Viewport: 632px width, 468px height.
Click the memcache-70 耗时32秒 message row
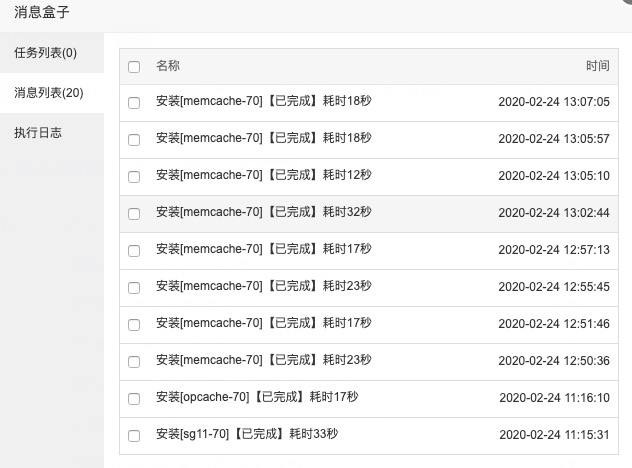point(264,213)
